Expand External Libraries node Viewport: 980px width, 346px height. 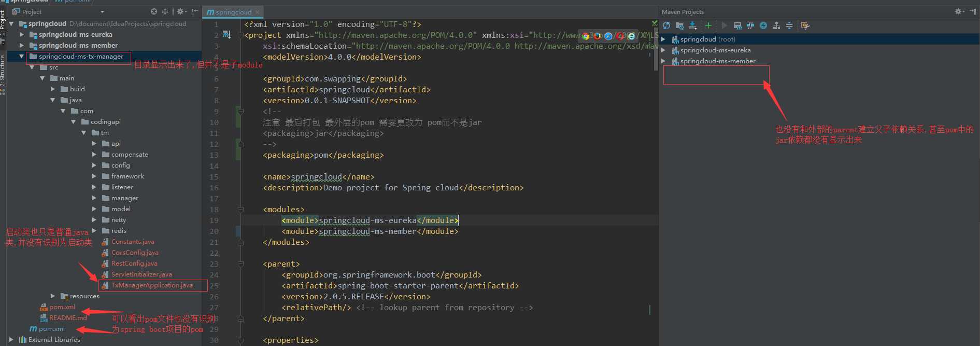(11, 340)
